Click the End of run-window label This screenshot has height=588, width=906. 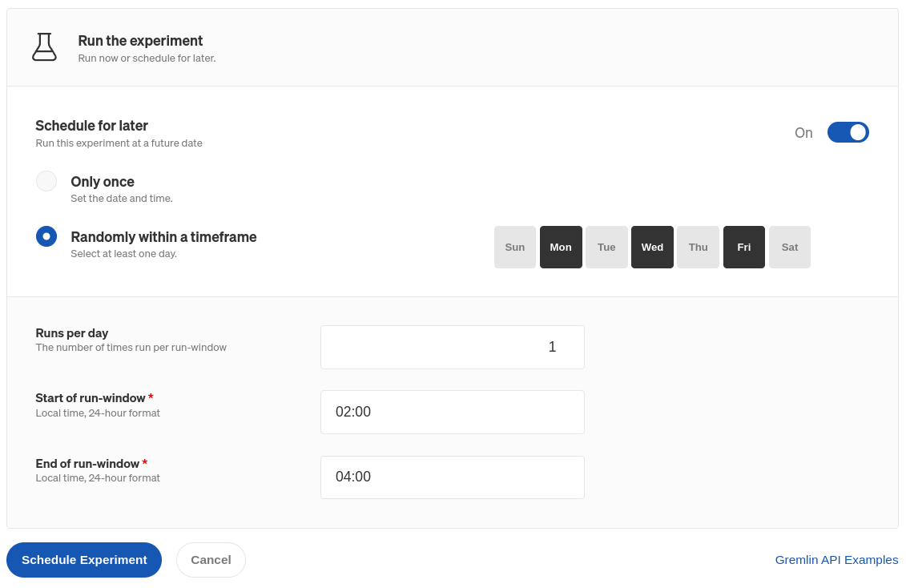click(x=87, y=463)
